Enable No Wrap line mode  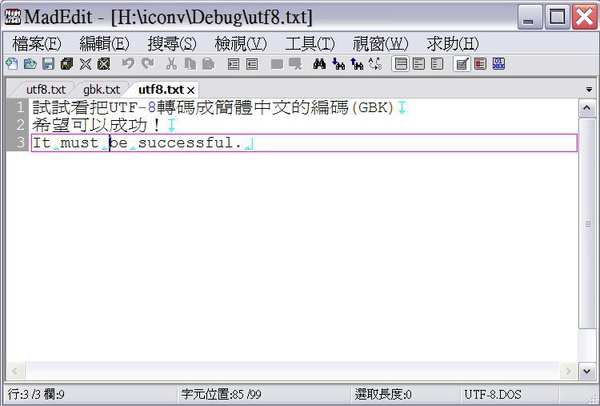pyautogui.click(x=401, y=64)
